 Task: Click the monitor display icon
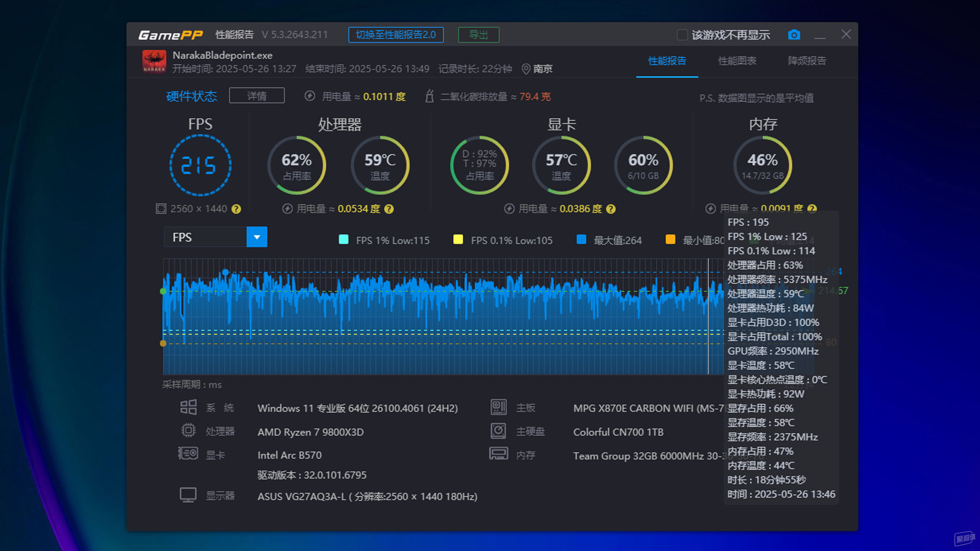click(188, 495)
